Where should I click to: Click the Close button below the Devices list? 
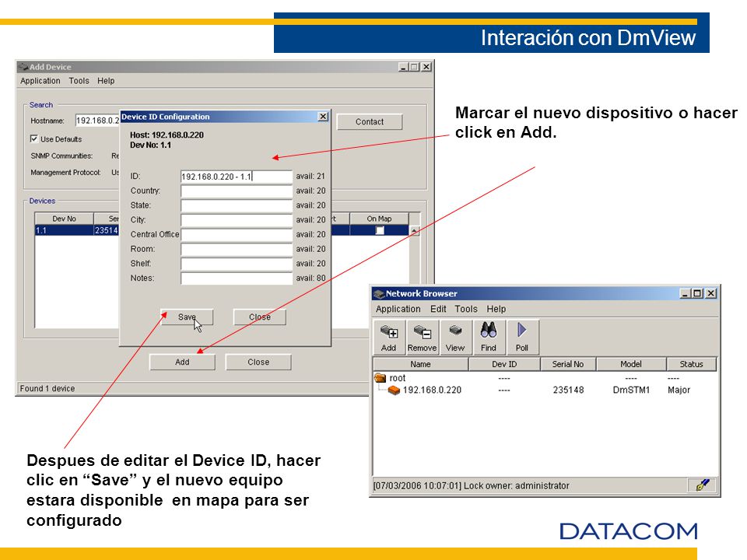coord(258,362)
